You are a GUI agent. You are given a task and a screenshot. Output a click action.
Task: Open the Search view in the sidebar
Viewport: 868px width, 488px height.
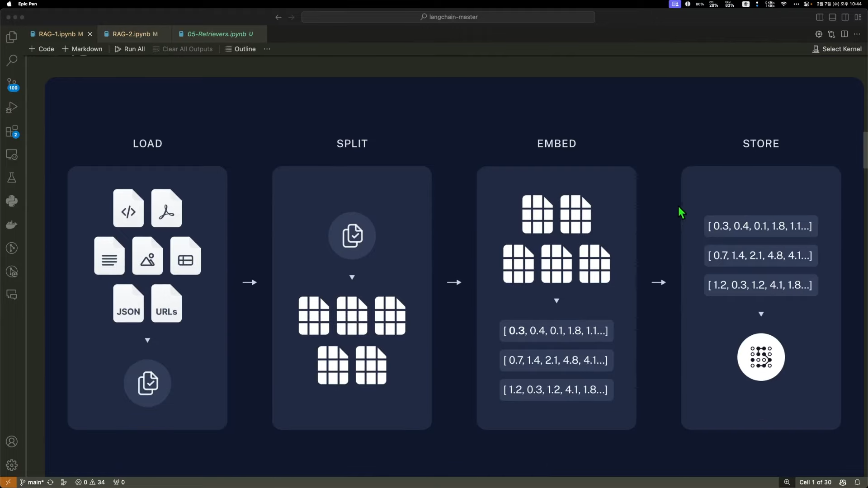[x=12, y=60]
